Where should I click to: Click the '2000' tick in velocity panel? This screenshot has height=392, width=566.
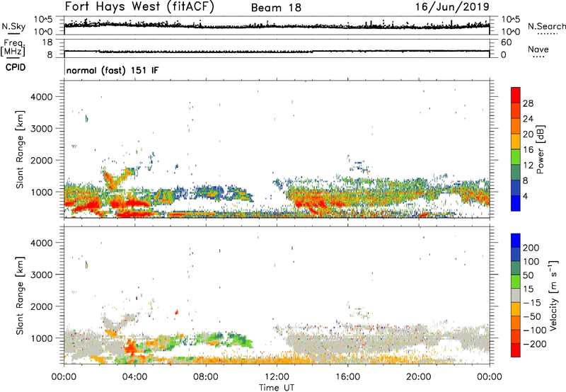[41, 306]
